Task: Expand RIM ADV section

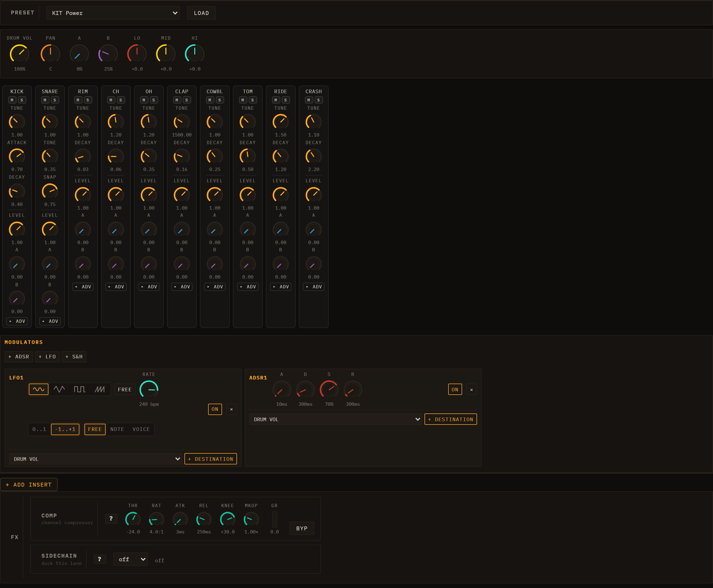Action: coord(83,287)
